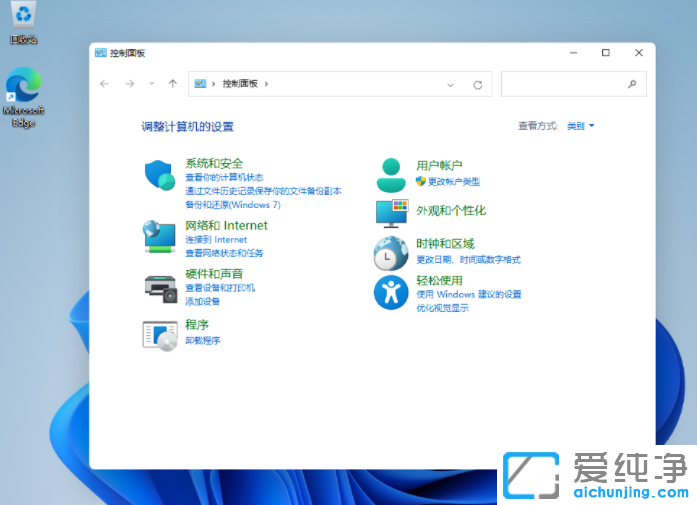Open 查看你的计算机状态 link
Image resolution: width=697 pixels, height=505 pixels.
point(224,177)
